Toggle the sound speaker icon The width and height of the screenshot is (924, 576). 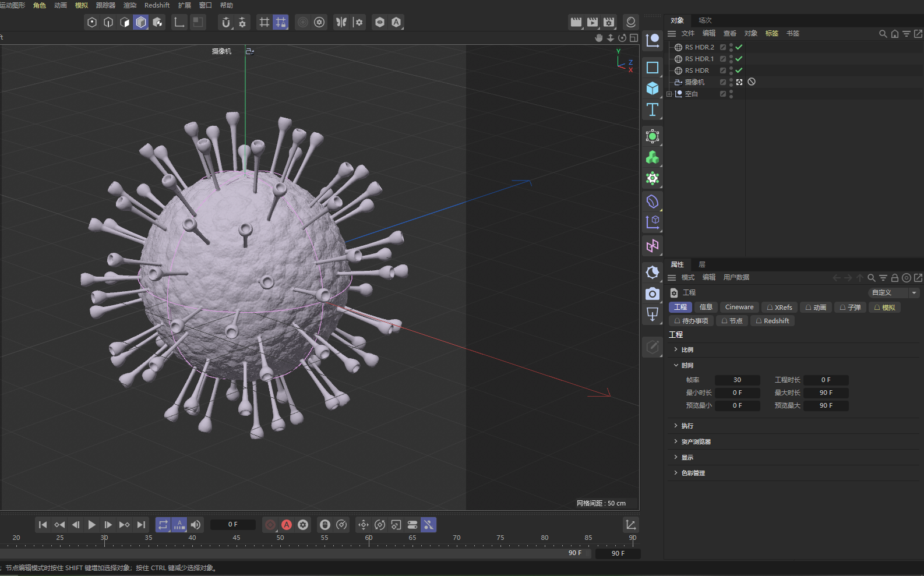(x=196, y=525)
